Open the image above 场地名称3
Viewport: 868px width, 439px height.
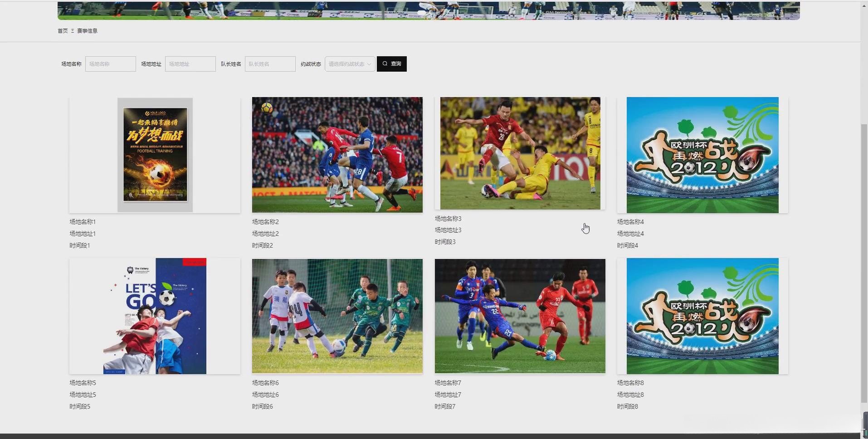(x=520, y=153)
